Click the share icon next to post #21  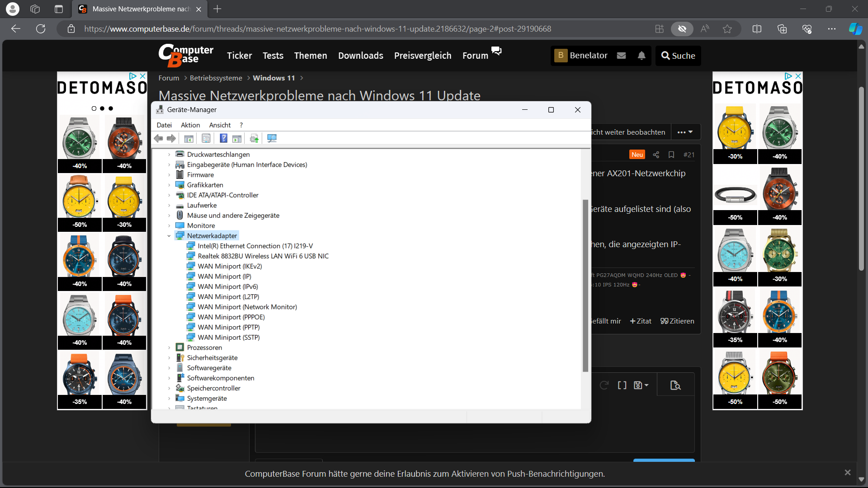(x=656, y=155)
